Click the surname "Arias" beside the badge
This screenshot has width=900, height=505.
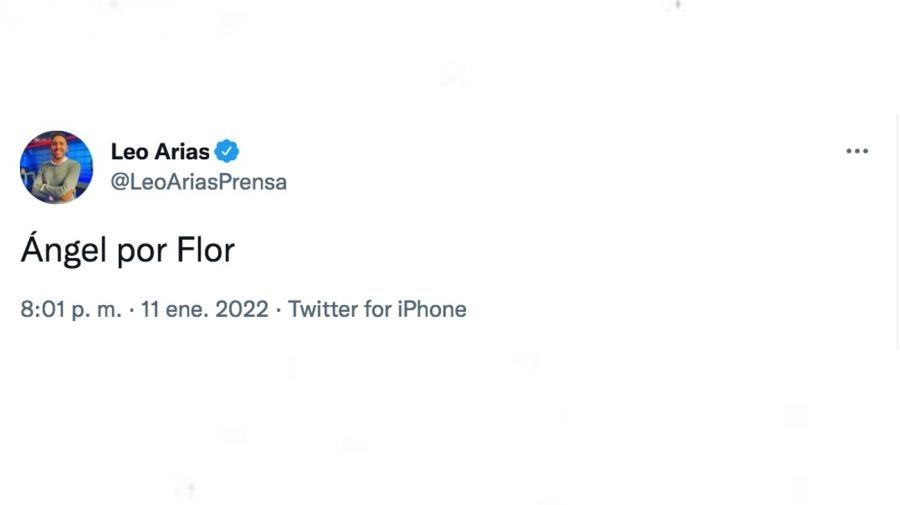point(182,152)
